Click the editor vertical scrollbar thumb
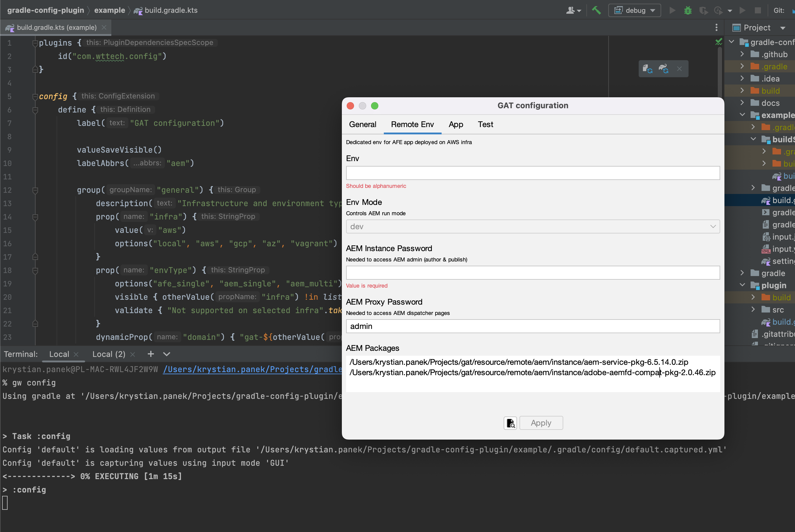Viewport: 795px width, 532px height. (719, 71)
